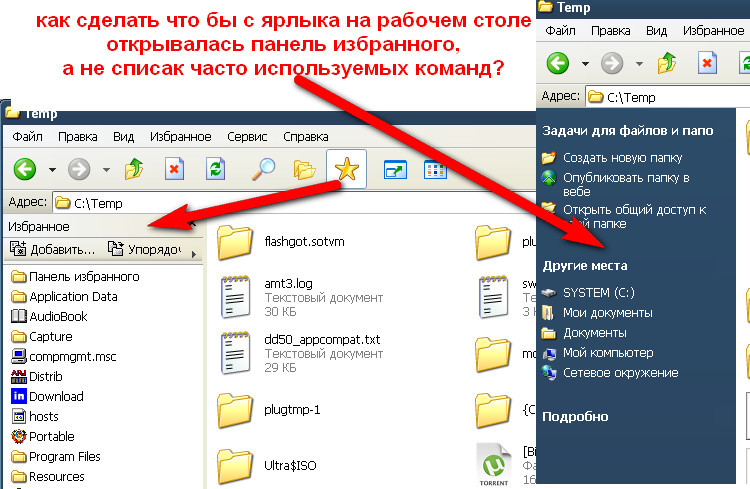Viewport: 750px width, 489px height.
Task: Click address field in right Temp window
Action: tap(668, 97)
